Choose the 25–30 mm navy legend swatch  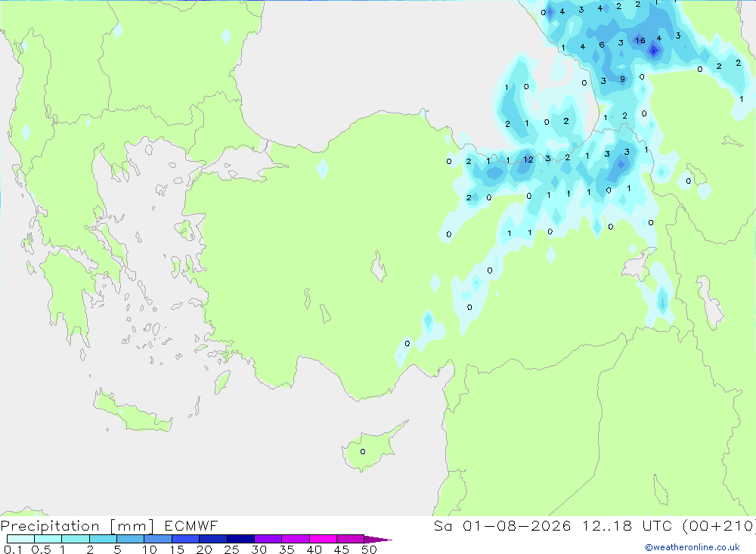point(240,539)
